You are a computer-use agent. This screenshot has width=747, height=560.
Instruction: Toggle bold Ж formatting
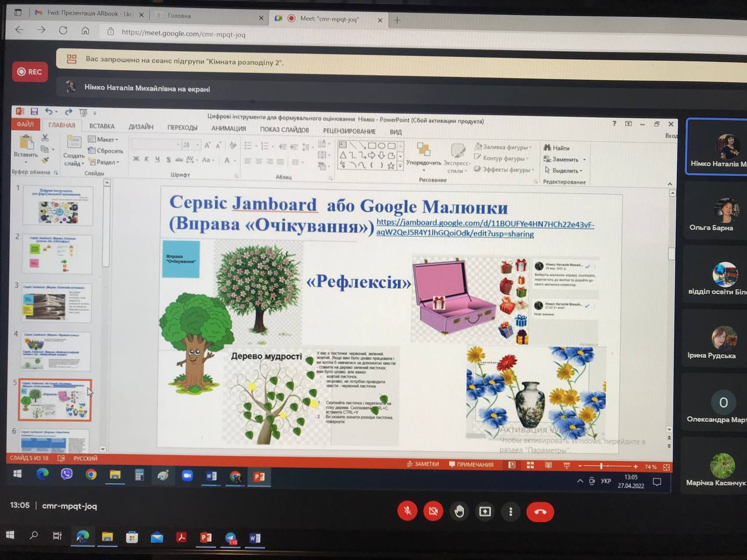(136, 159)
